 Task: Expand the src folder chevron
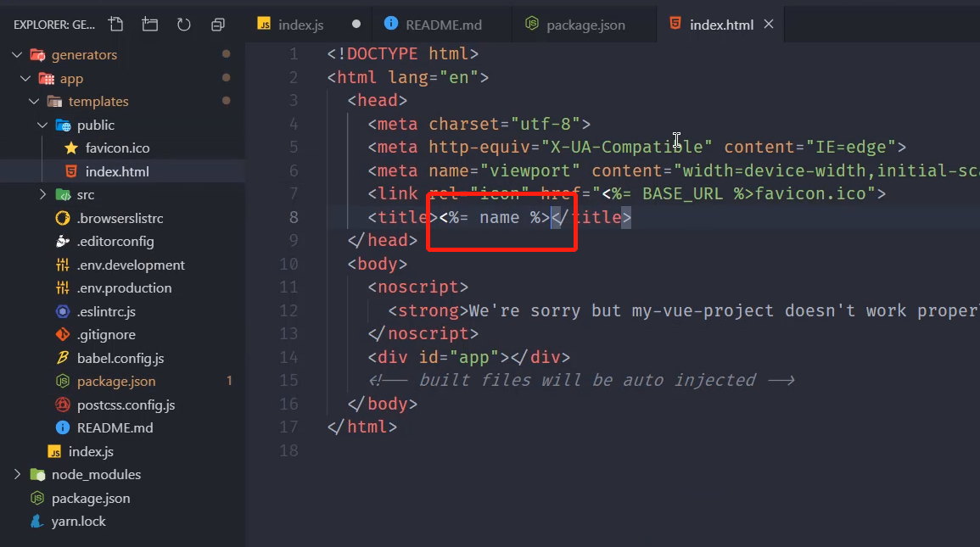[x=42, y=195]
